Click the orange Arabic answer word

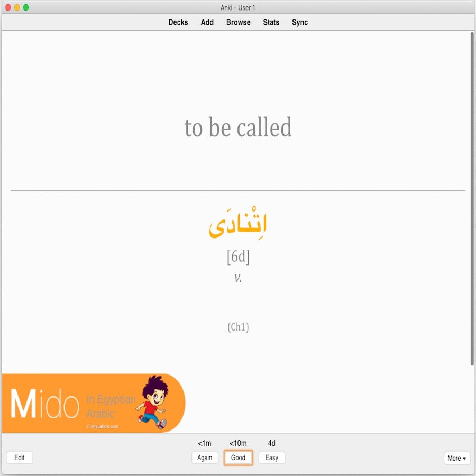coord(238,222)
